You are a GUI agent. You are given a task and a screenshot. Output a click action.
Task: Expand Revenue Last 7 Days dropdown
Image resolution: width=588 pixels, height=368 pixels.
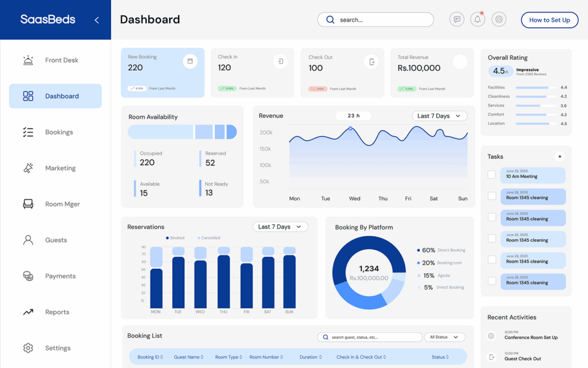coord(439,116)
